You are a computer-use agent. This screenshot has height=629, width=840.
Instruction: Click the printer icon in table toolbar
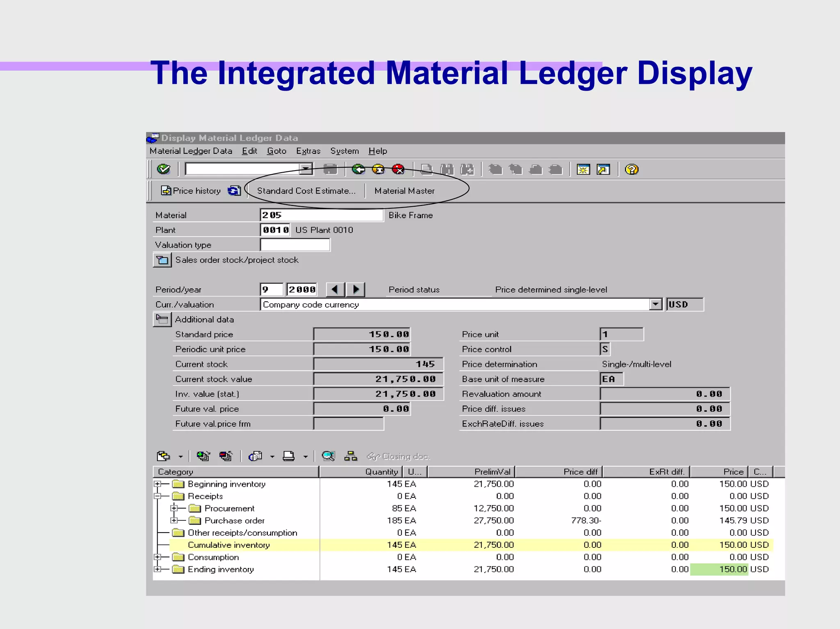(289, 456)
